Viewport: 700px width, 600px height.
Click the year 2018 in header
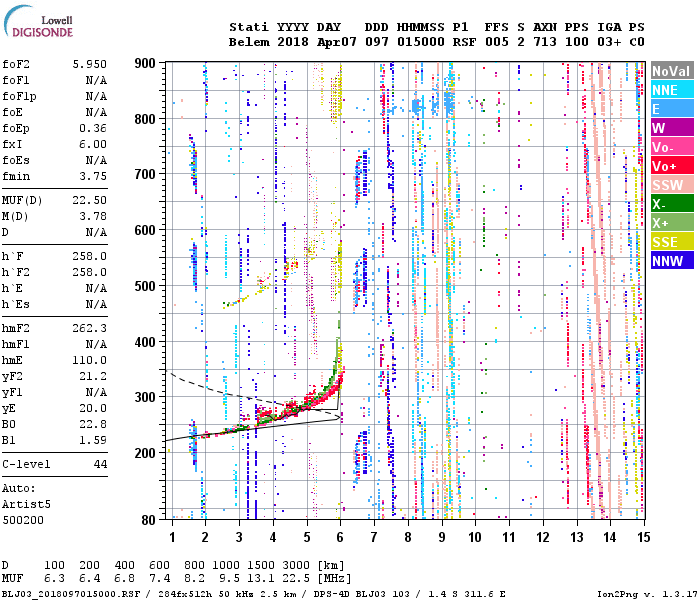tap(293, 42)
